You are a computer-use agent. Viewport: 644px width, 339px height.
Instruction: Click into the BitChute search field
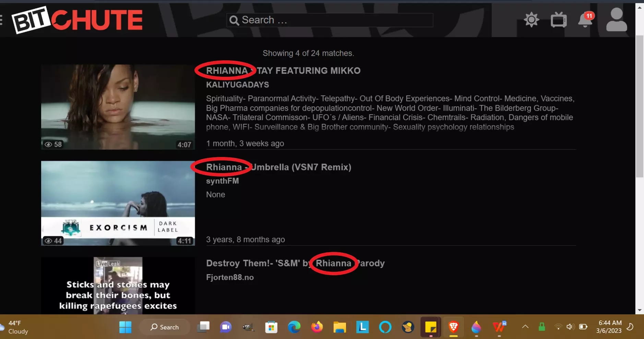pos(336,20)
